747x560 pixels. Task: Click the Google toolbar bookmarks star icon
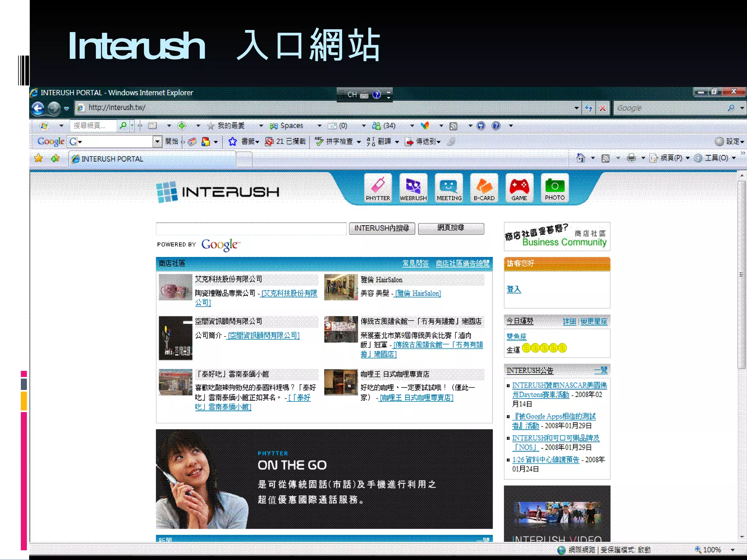point(232,141)
